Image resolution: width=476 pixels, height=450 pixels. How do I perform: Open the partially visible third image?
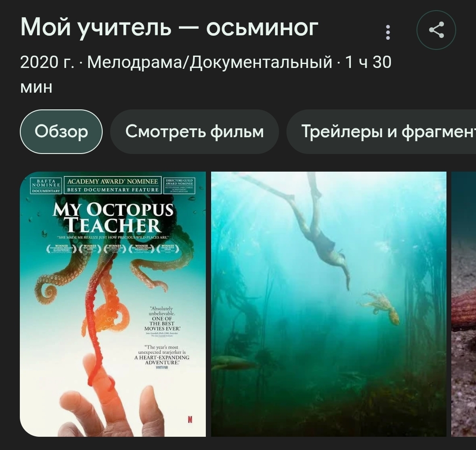click(464, 304)
